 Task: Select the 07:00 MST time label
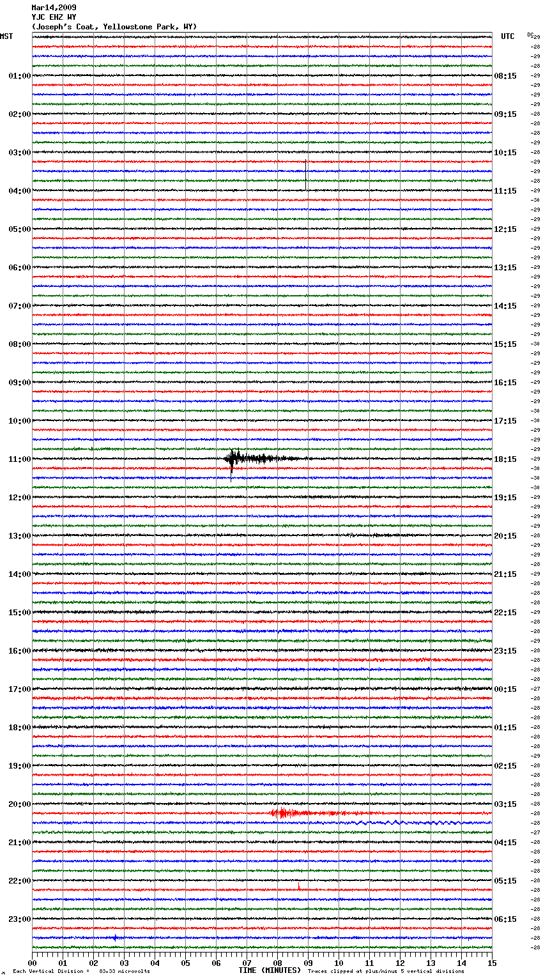coord(20,306)
